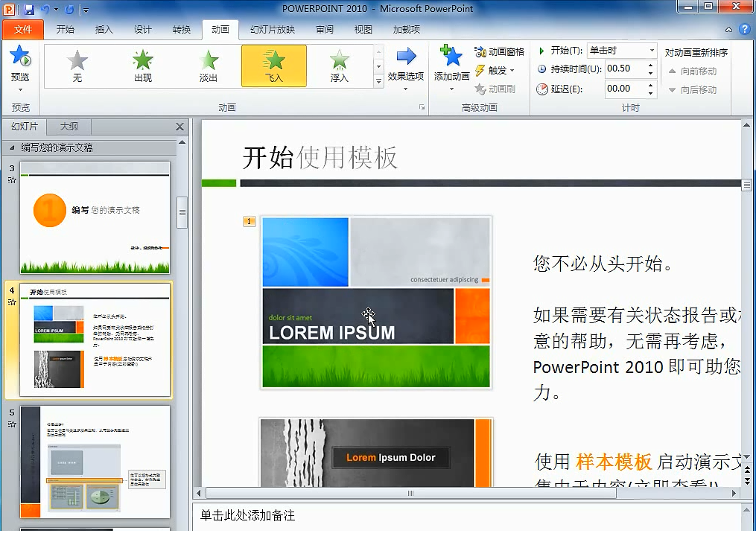Click the slide title 开始使用模板
The height and width of the screenshot is (548, 756).
point(320,158)
